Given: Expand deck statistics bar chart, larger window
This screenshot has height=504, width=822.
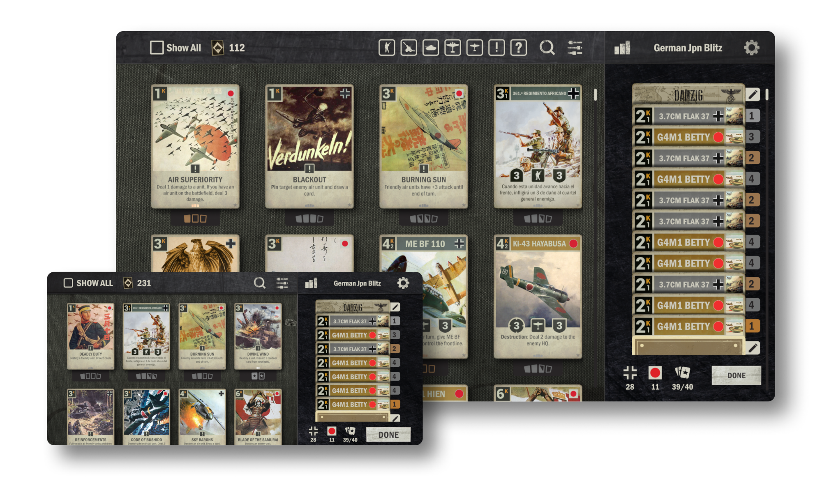Looking at the screenshot, I should 622,48.
